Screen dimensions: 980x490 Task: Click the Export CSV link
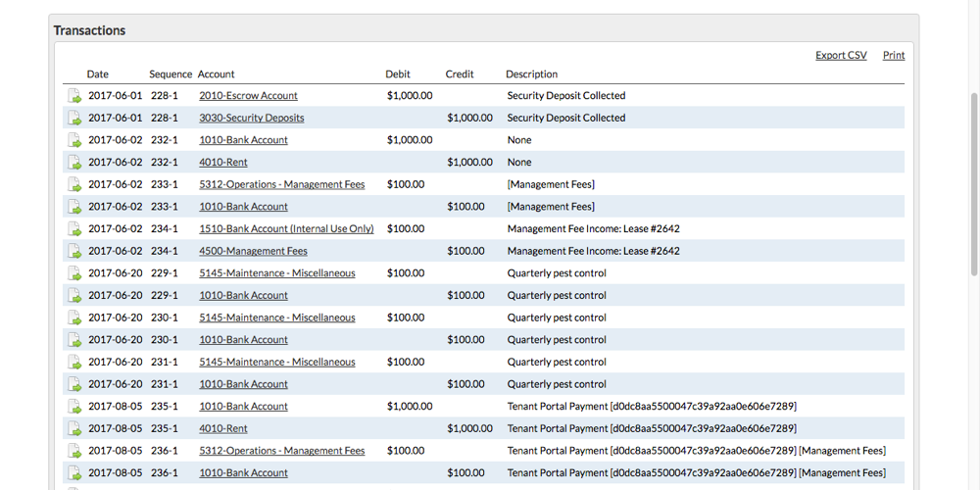(841, 55)
